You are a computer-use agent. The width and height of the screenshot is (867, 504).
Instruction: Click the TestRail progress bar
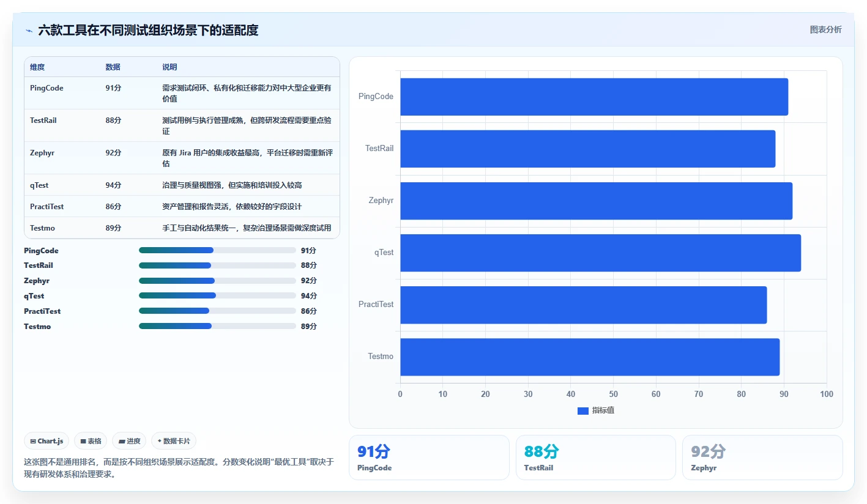(217, 265)
